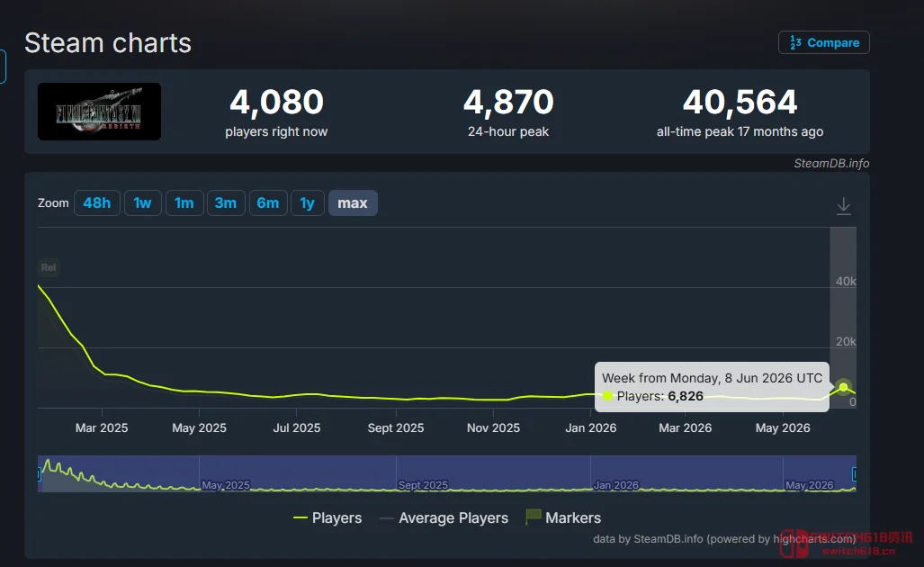The height and width of the screenshot is (567, 924).
Task: Click the navigator timeline near Sept 2025
Action: 423,485
